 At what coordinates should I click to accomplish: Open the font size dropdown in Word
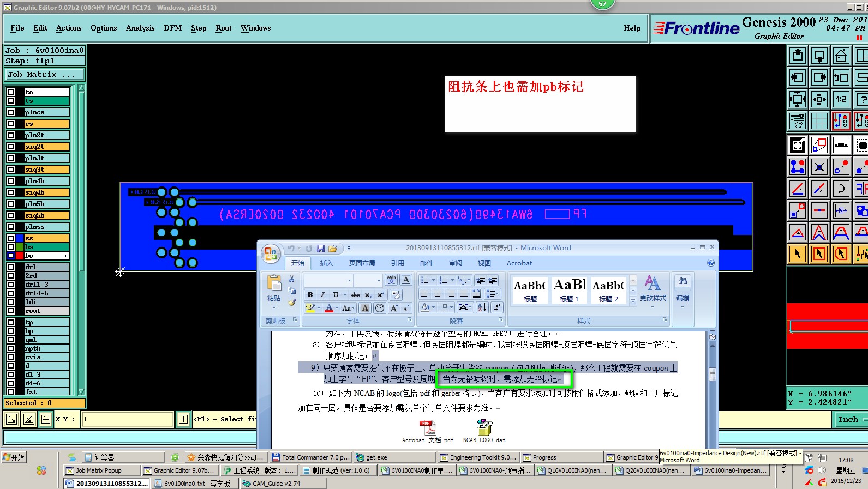[x=379, y=280]
